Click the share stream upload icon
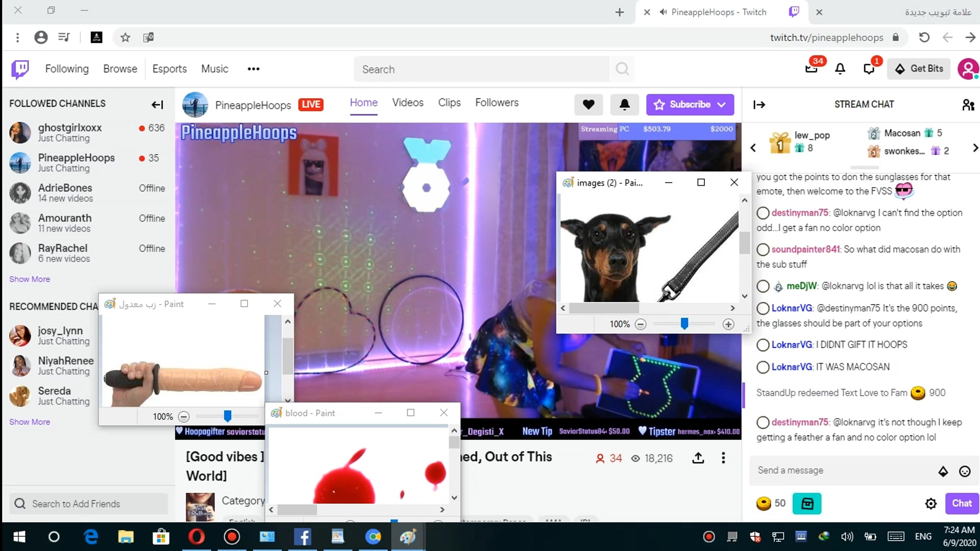 (698, 458)
